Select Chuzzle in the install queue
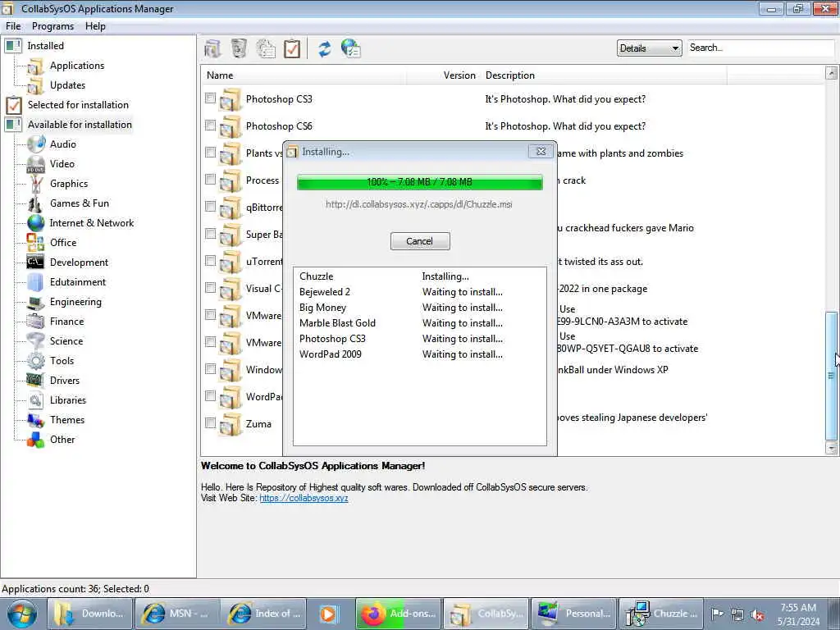This screenshot has height=630, width=840. (316, 276)
